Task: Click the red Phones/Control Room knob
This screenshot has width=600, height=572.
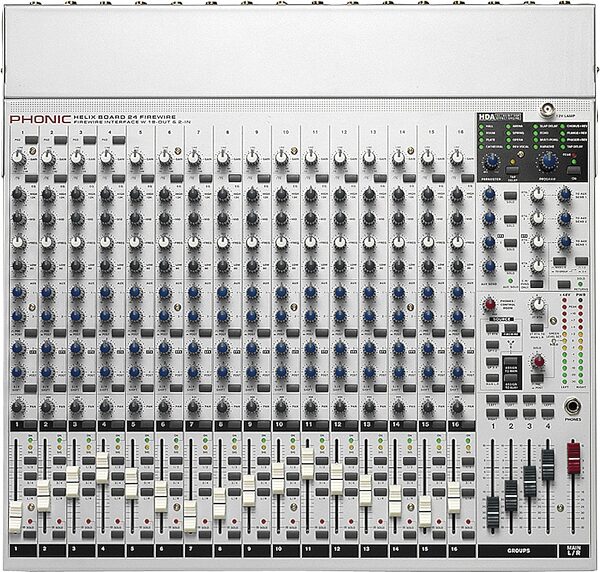Action: 489,304
